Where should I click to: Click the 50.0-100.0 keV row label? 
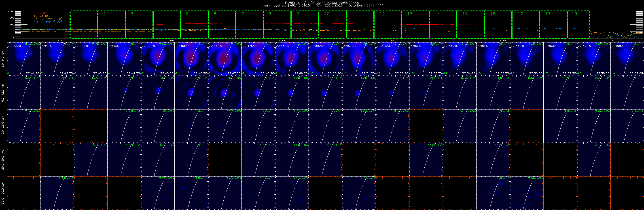coord(3,193)
